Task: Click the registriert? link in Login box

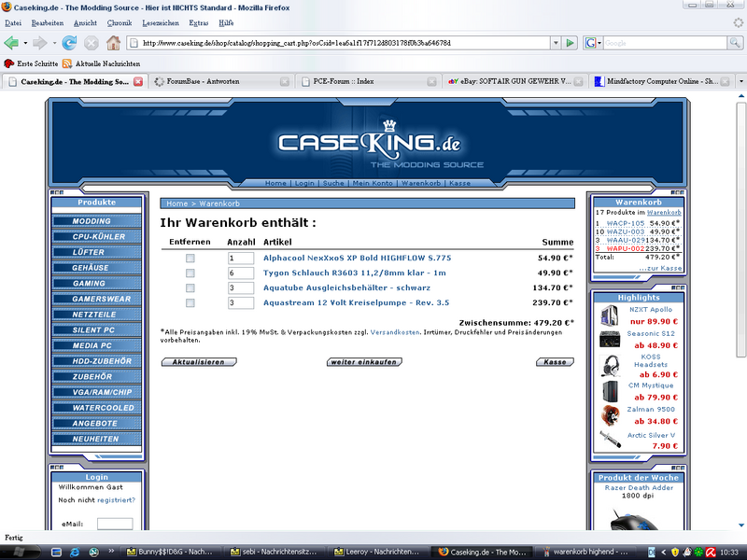Action: [x=116, y=500]
